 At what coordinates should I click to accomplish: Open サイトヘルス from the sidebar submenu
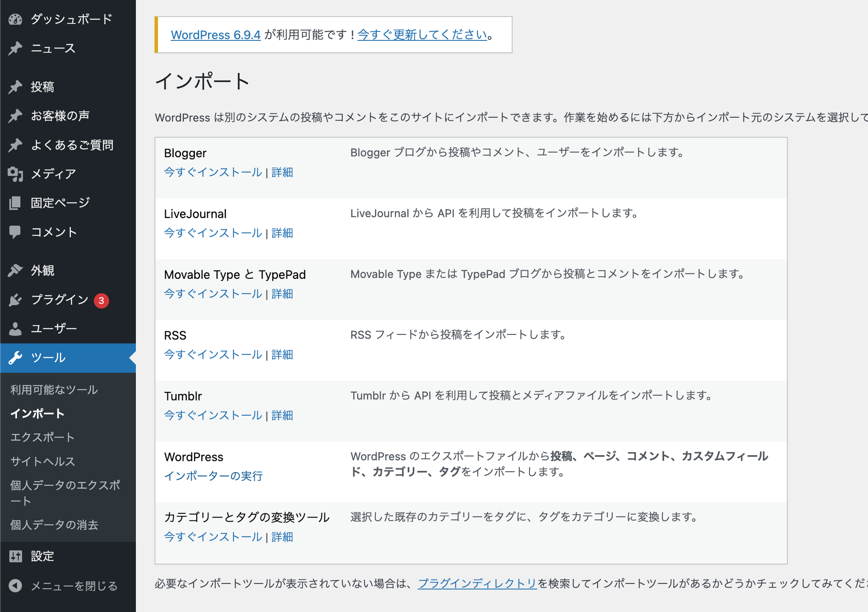coord(42,462)
